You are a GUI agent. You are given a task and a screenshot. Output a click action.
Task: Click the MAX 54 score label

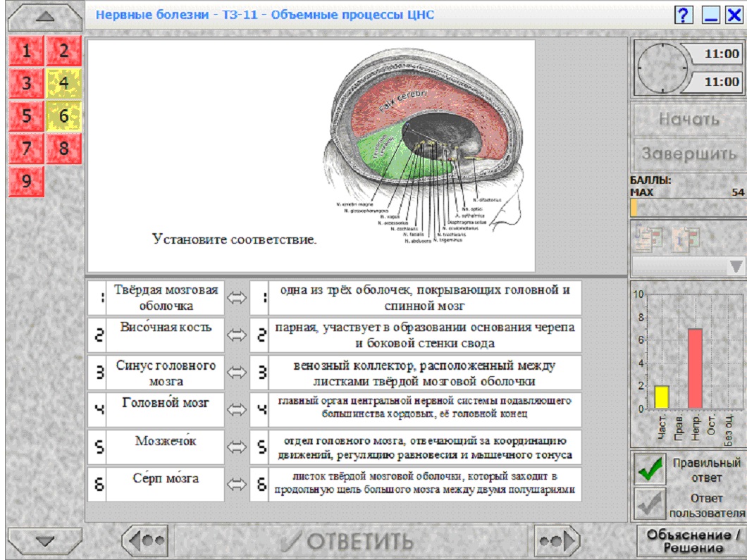[687, 192]
